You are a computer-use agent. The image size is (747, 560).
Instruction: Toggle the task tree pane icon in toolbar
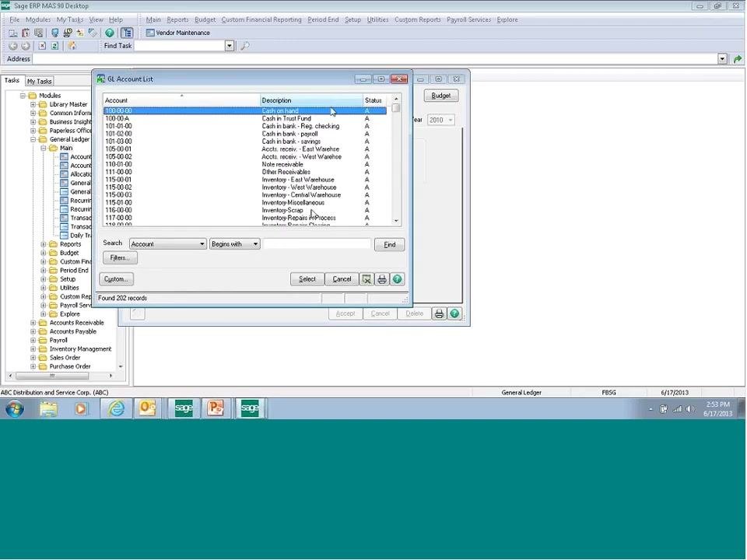click(x=127, y=33)
